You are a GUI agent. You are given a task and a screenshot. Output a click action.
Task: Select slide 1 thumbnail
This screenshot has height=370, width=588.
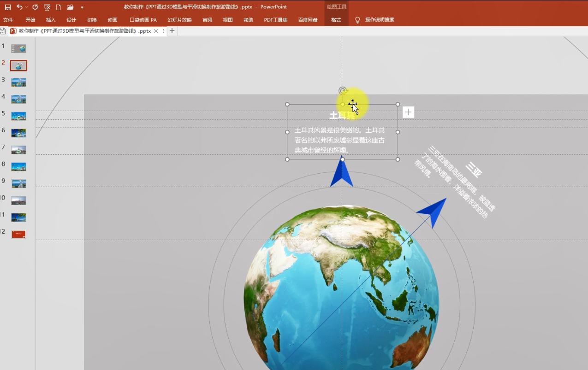click(18, 48)
